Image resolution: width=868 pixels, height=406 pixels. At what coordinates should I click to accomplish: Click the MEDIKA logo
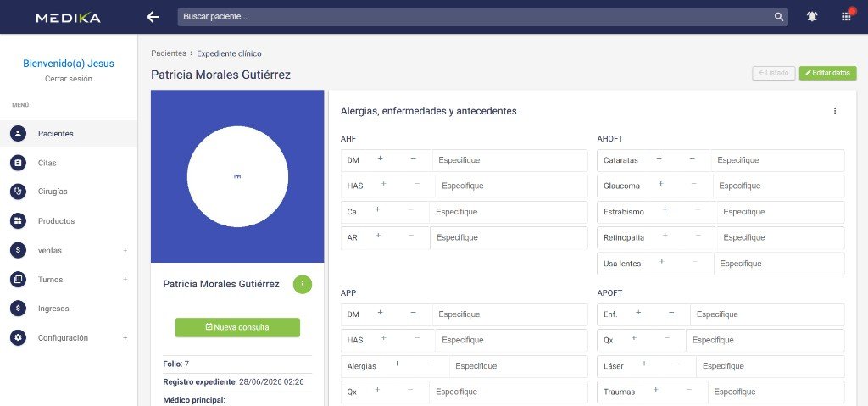[x=68, y=18]
